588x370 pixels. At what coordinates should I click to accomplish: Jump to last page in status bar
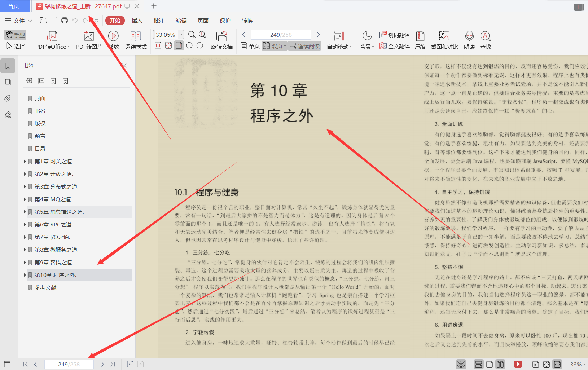tap(113, 364)
